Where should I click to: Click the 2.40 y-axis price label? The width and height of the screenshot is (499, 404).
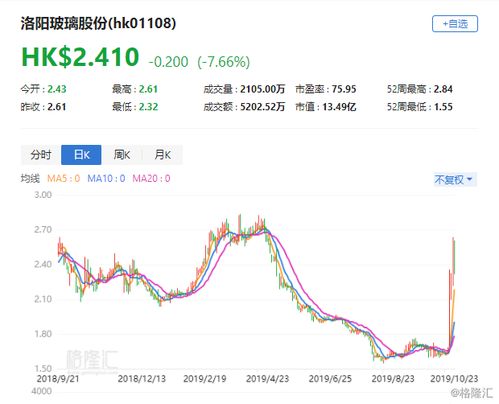(x=43, y=264)
